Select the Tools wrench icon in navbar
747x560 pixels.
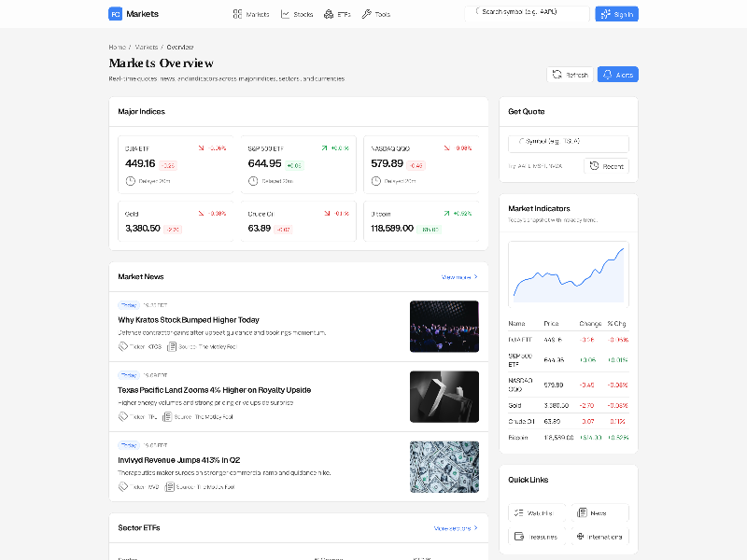pos(367,14)
